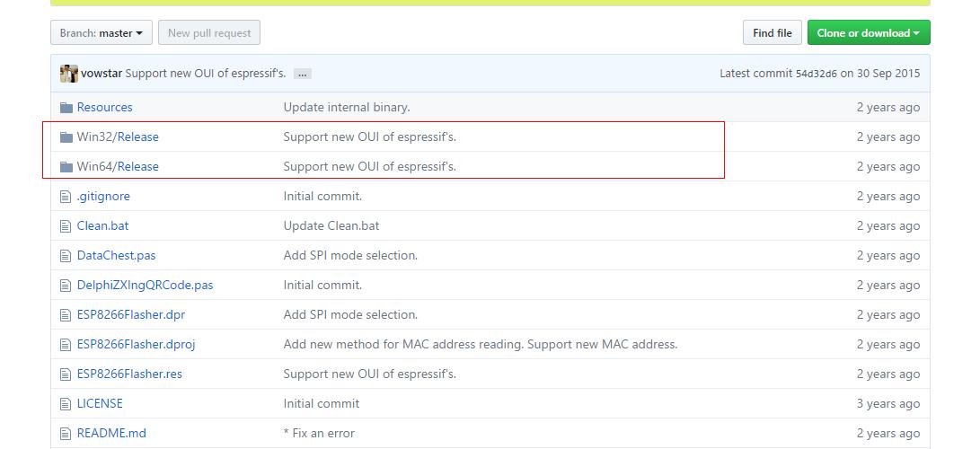
Task: Open Win32/Release commit message link
Action: [x=370, y=136]
